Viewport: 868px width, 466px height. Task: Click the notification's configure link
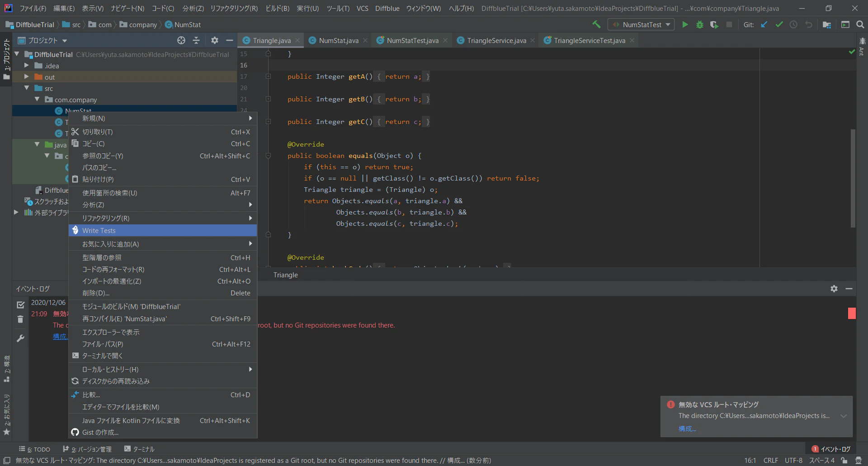pos(687,429)
